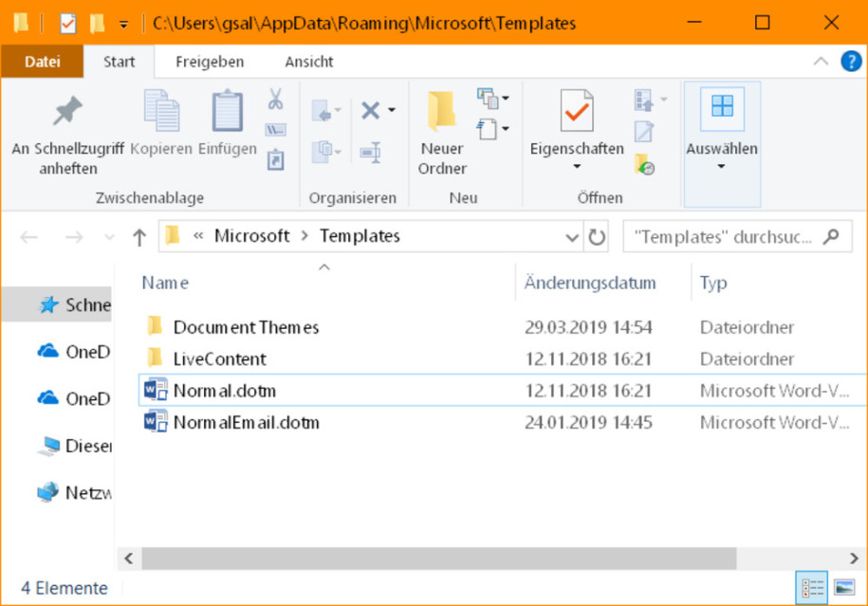This screenshot has width=868, height=606.
Task: Click the search magnifier icon
Action: click(x=831, y=237)
